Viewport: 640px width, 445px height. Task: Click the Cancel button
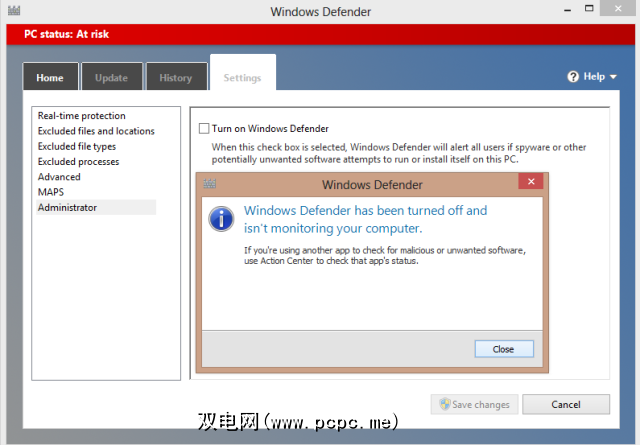(566, 404)
